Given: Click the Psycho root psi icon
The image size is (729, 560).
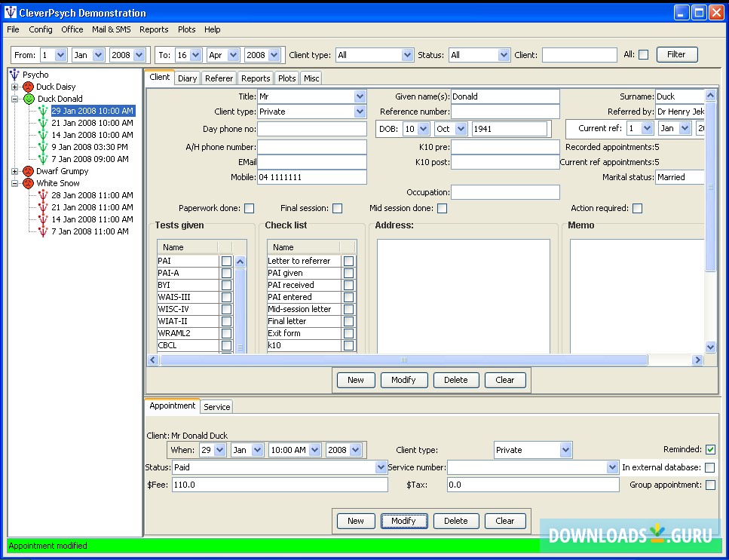Looking at the screenshot, I should [15, 75].
